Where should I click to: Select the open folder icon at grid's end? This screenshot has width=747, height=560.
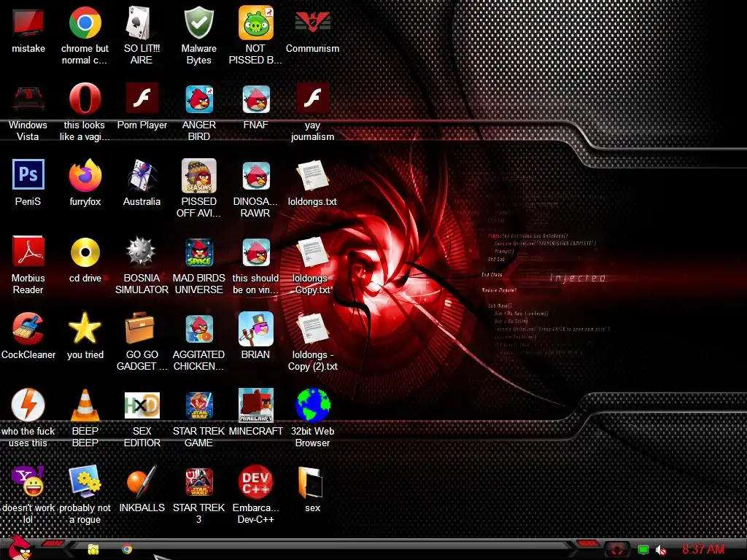pyautogui.click(x=310, y=482)
